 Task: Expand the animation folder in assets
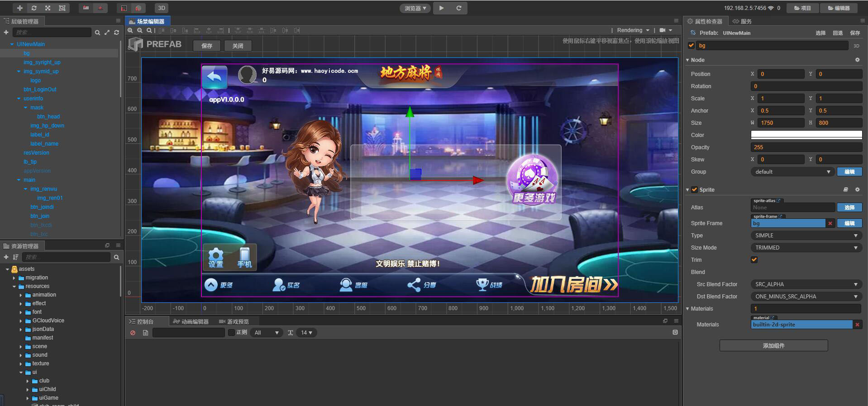(21, 295)
